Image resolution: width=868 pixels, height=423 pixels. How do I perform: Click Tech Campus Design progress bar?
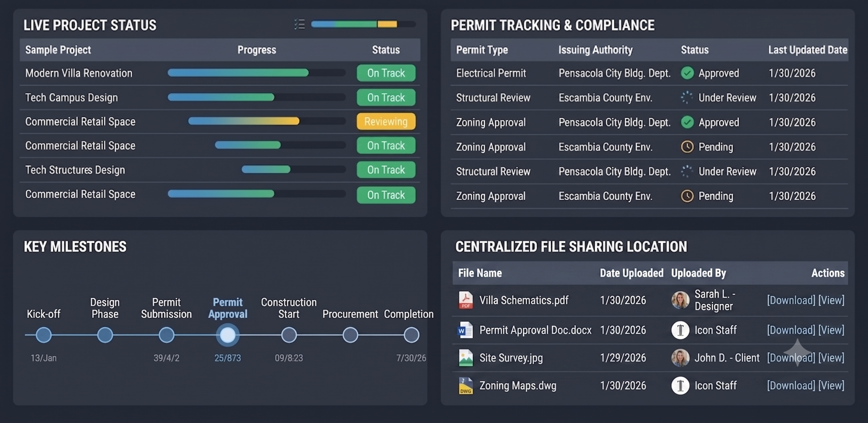[256, 97]
